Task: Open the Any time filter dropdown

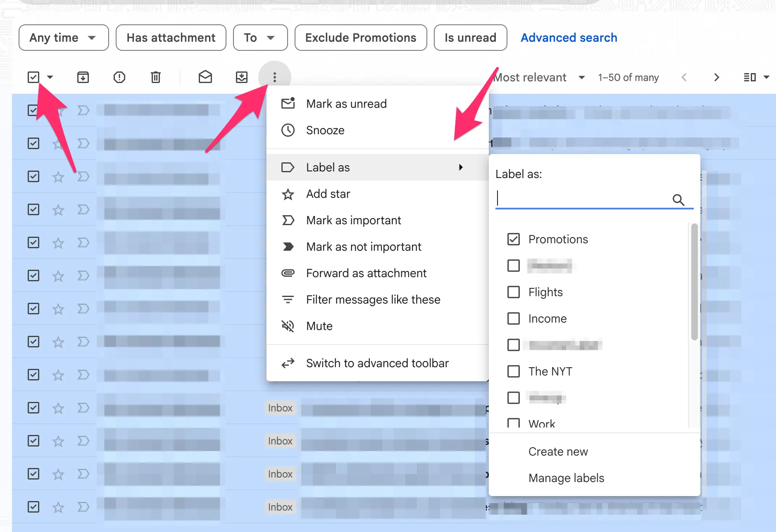Action: tap(63, 38)
